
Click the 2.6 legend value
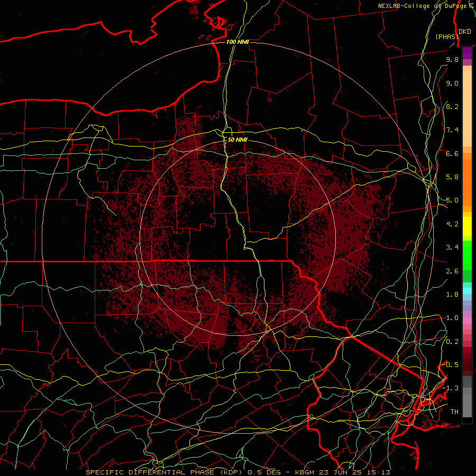tap(452, 271)
